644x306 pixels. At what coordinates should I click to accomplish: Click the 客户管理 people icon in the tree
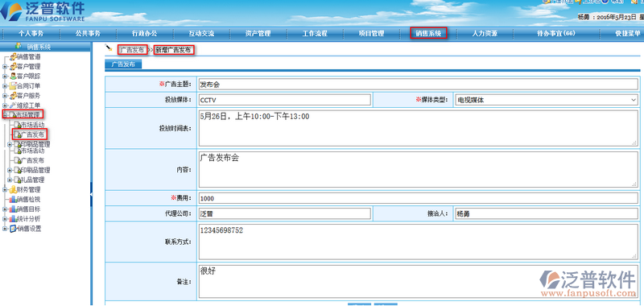pos(13,67)
